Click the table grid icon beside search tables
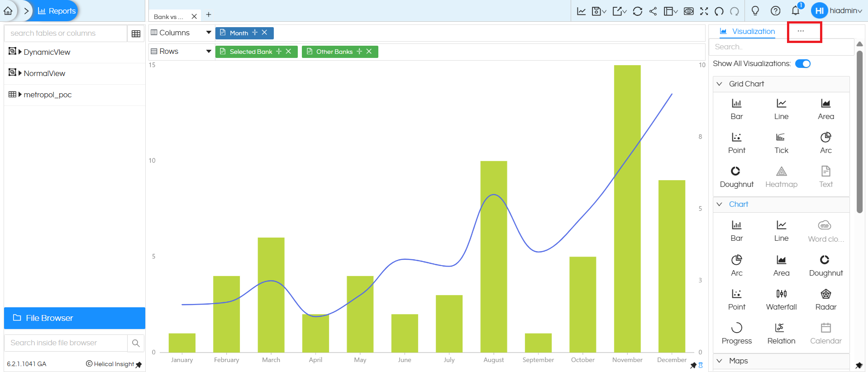The width and height of the screenshot is (868, 372). (136, 33)
